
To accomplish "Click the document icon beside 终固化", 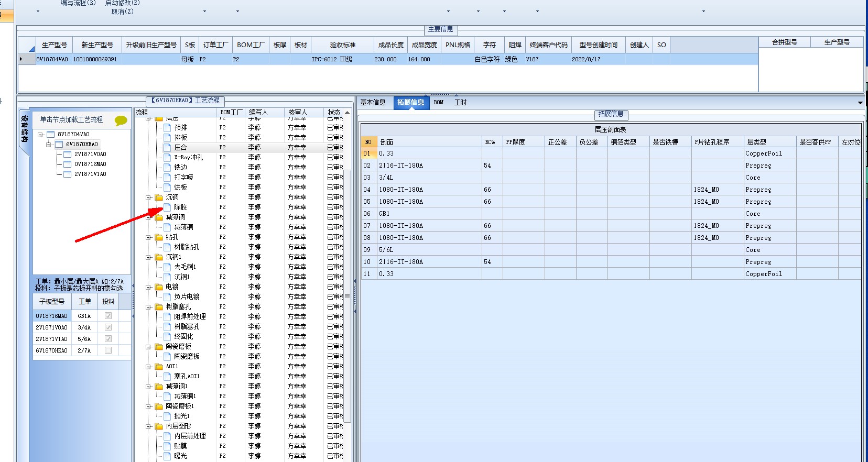I will tap(168, 337).
